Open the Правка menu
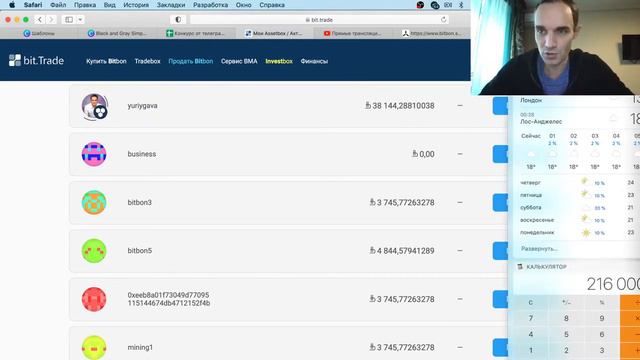This screenshot has width=640, height=360. pyautogui.click(x=85, y=5)
